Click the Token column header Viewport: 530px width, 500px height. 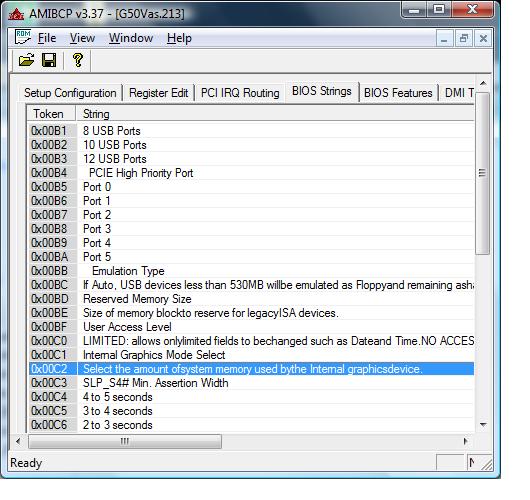(x=51, y=114)
